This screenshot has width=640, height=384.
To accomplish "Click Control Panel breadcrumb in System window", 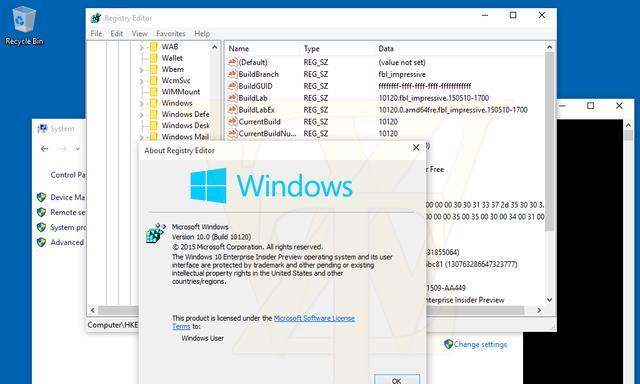I will coord(68,175).
